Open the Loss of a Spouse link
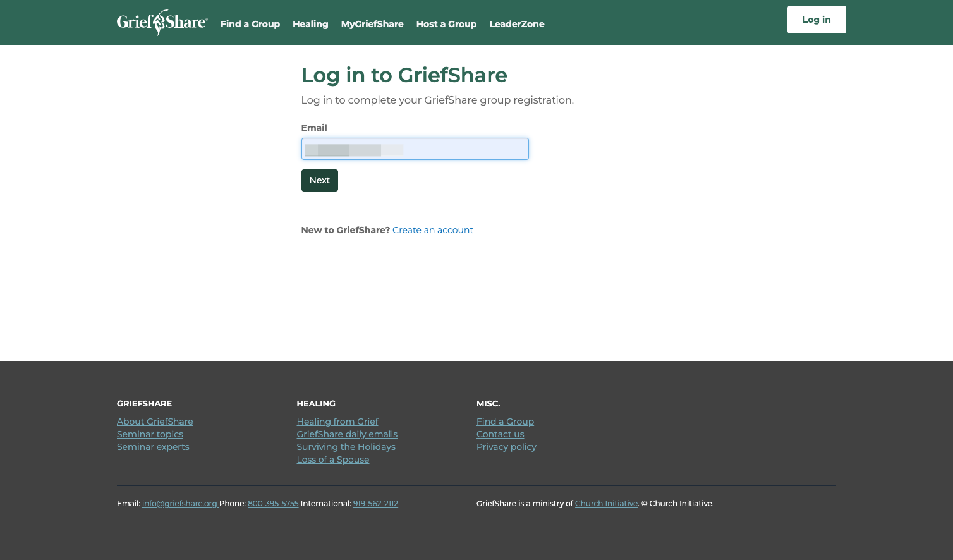This screenshot has height=560, width=953. pos(333,460)
